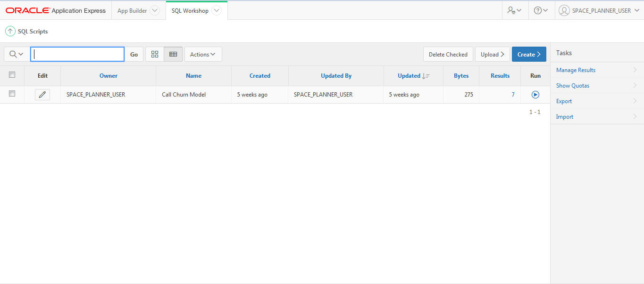Screen dimensions: 644x284
Task: Open the search column selector magnifier
Action: (17, 54)
